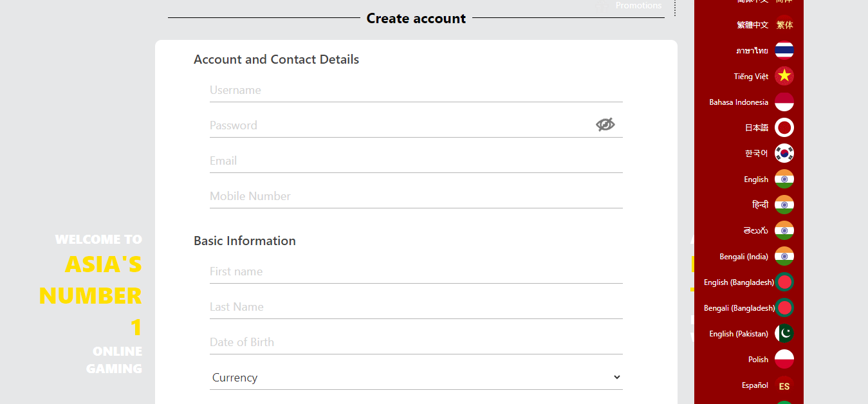Choose the Indonesian flag icon
The width and height of the screenshot is (868, 404).
point(784,102)
